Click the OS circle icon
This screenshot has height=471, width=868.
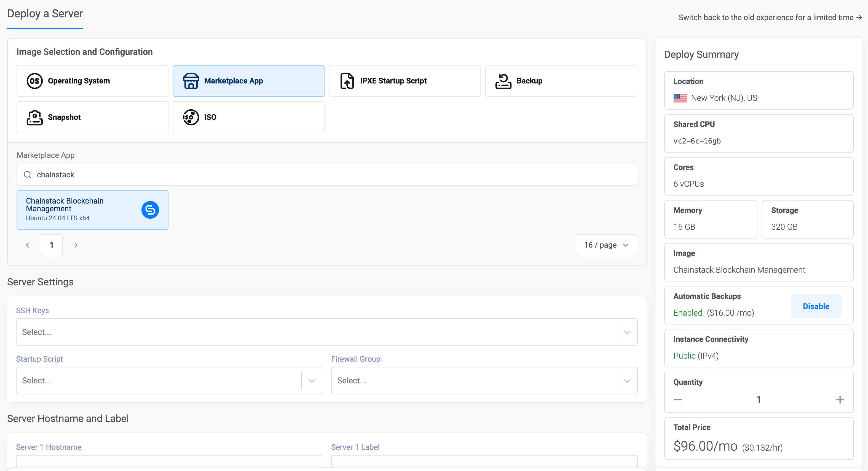pyautogui.click(x=34, y=81)
